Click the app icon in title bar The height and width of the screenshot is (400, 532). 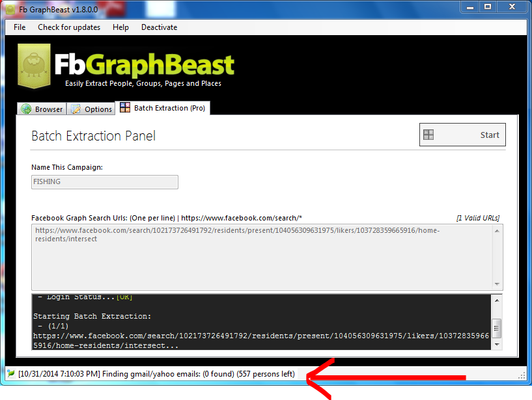[x=10, y=10]
